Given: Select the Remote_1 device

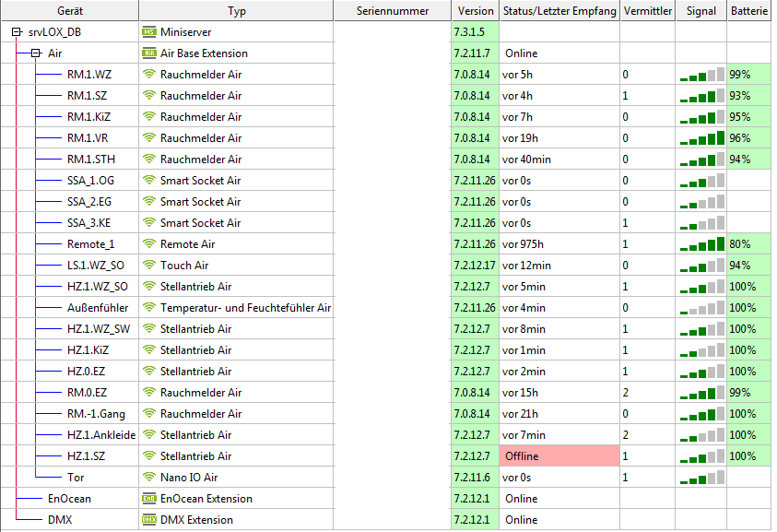Looking at the screenshot, I should point(90,244).
